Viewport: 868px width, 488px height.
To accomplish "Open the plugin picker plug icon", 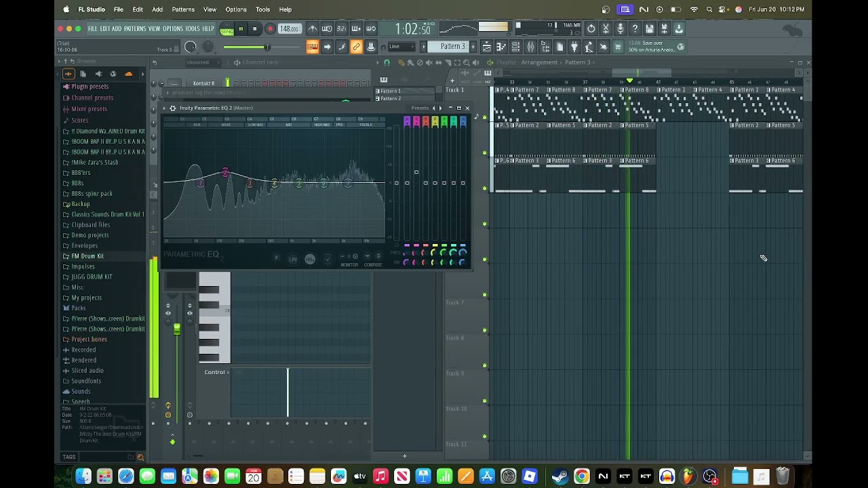I will (x=574, y=47).
